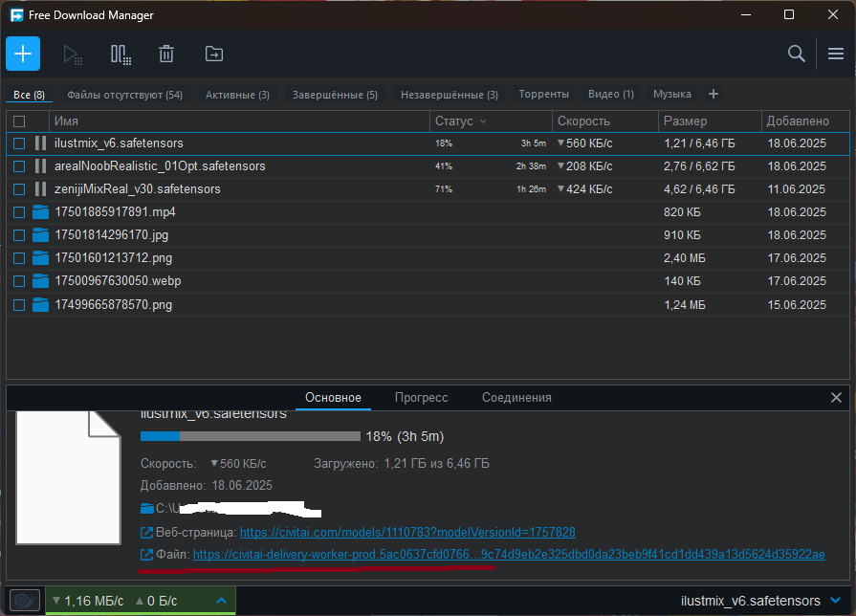
Task: Select the Все (8) filter tab
Action: (29, 95)
